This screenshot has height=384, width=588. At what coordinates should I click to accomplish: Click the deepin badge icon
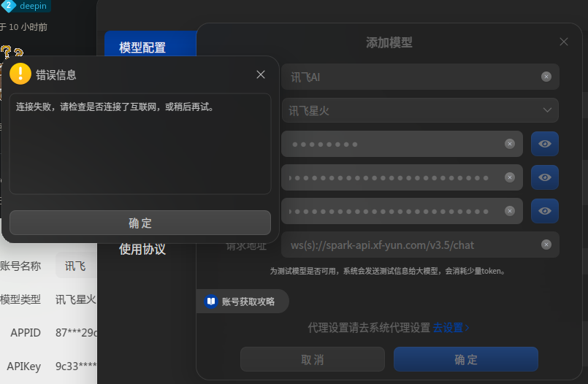(8, 6)
